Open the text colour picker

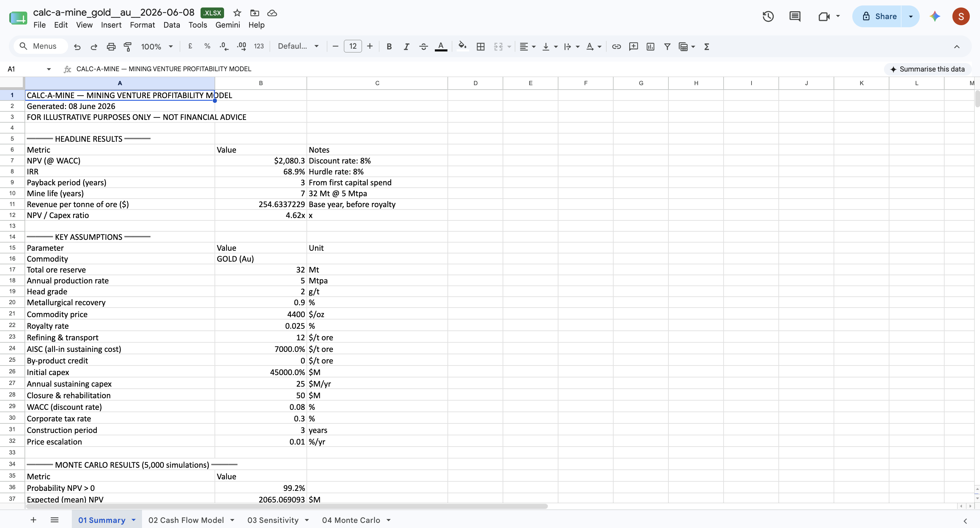click(x=441, y=46)
